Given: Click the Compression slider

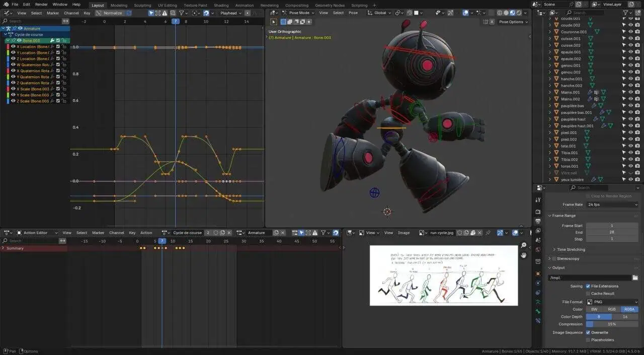Looking at the screenshot, I should tap(612, 324).
